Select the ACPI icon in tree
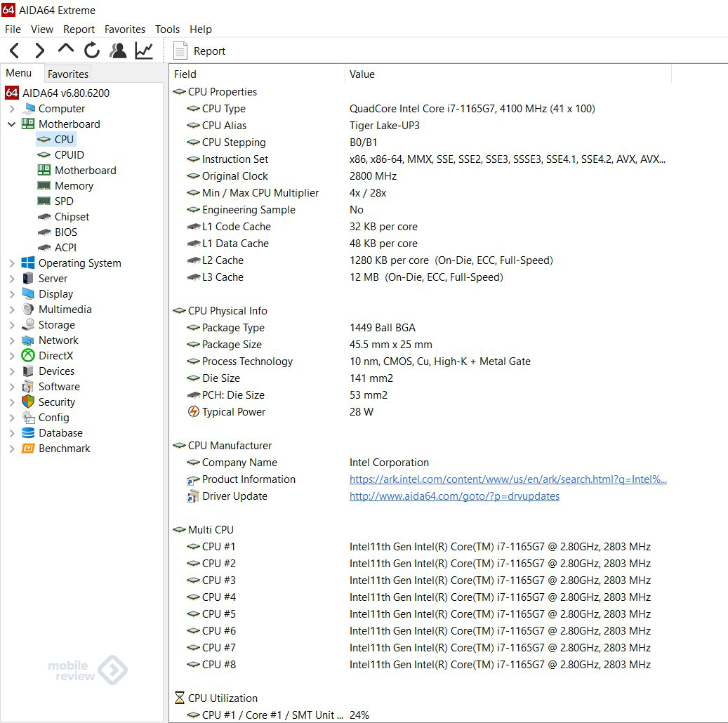The height and width of the screenshot is (723, 728). 44,248
